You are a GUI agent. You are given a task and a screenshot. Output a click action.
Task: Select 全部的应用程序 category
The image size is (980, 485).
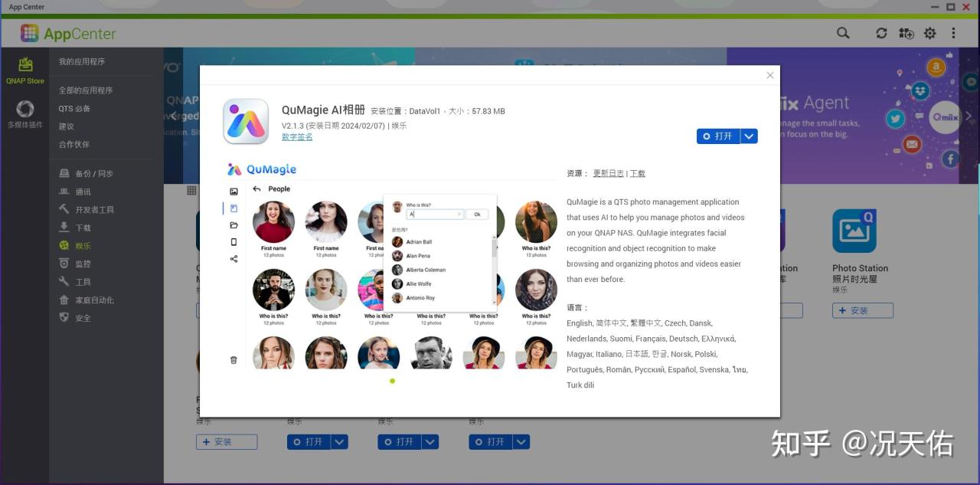86,90
